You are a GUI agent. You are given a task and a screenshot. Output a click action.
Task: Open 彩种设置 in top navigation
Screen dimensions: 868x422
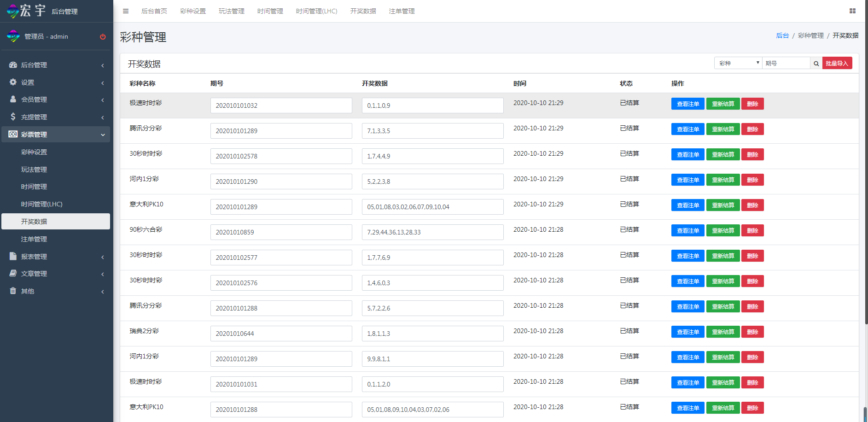pyautogui.click(x=193, y=11)
